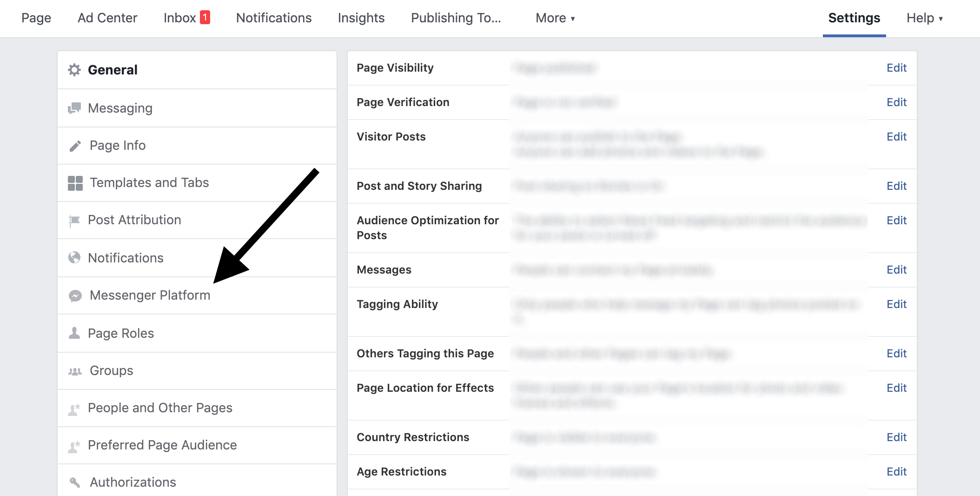The image size is (980, 496).
Task: Open People and Other Pages section
Action: coord(197,408)
